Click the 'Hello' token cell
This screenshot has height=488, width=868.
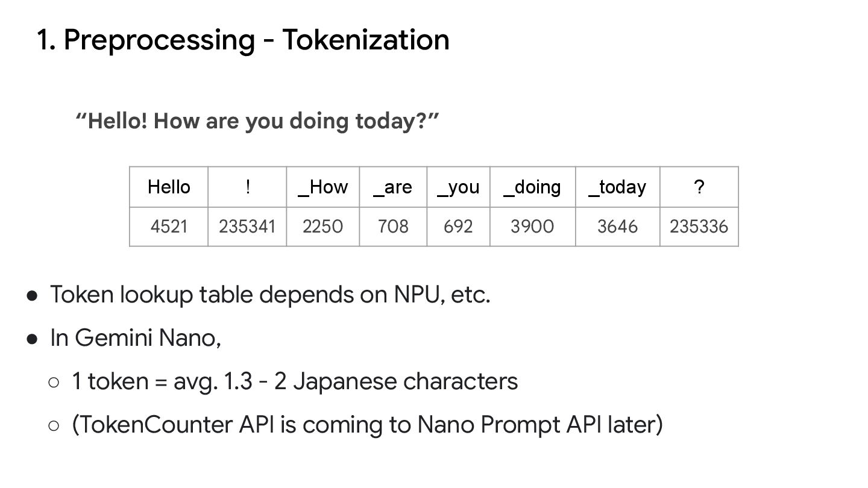pos(169,187)
